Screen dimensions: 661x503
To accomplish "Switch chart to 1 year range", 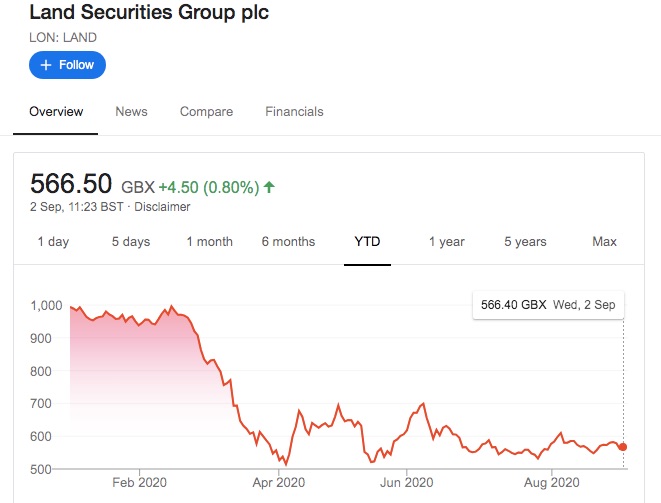I will (x=446, y=242).
